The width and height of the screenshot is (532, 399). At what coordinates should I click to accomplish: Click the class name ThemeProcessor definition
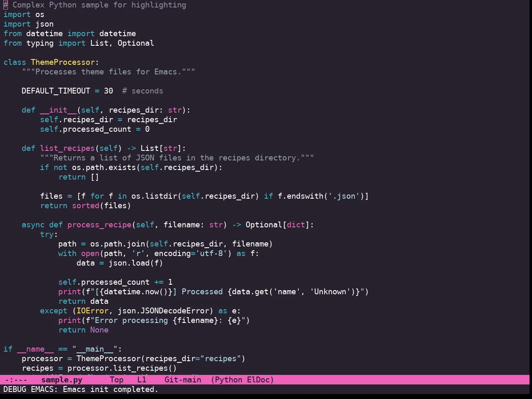tap(63, 62)
